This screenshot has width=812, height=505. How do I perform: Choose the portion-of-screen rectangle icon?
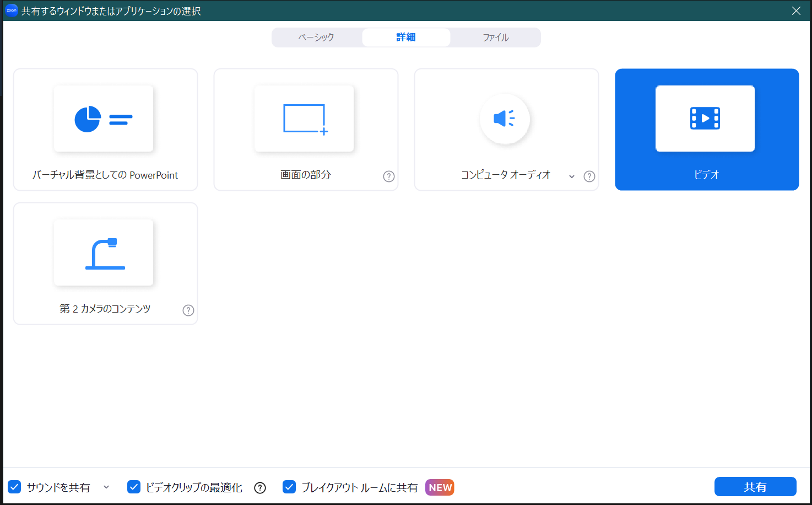[306, 119]
